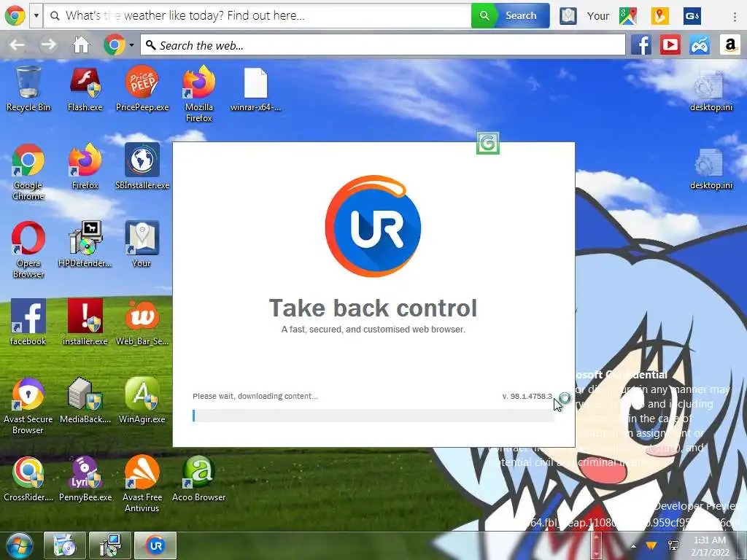Open the Recycle Bin desktop icon

pos(28,90)
